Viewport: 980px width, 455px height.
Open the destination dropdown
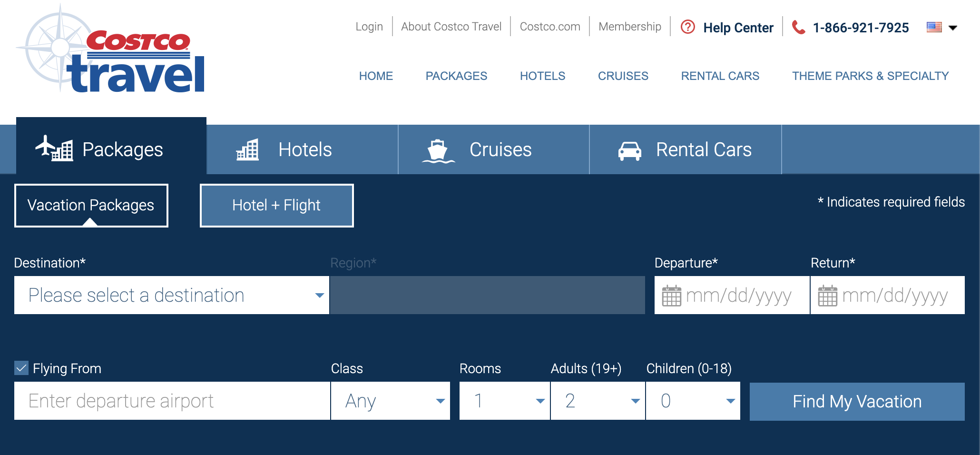tap(172, 295)
